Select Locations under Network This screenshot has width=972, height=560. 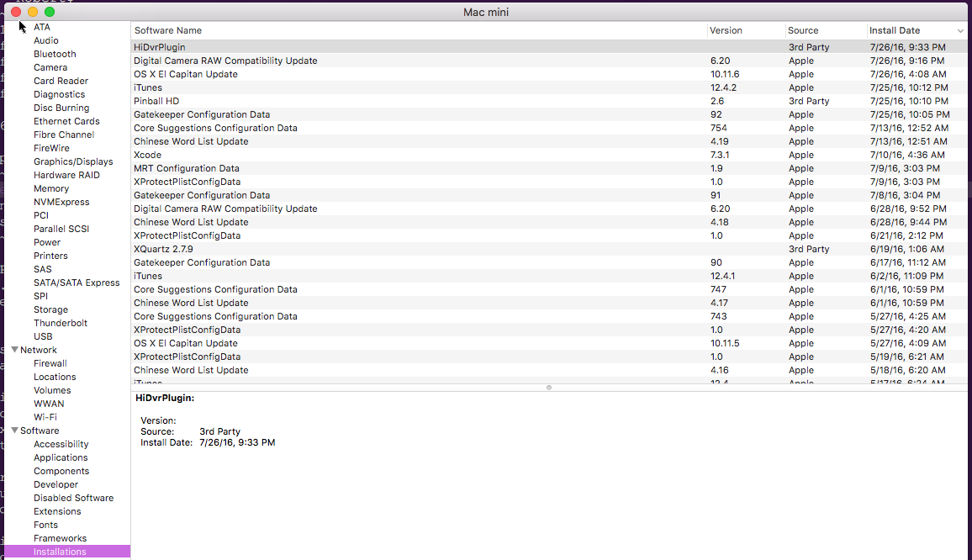(x=55, y=377)
